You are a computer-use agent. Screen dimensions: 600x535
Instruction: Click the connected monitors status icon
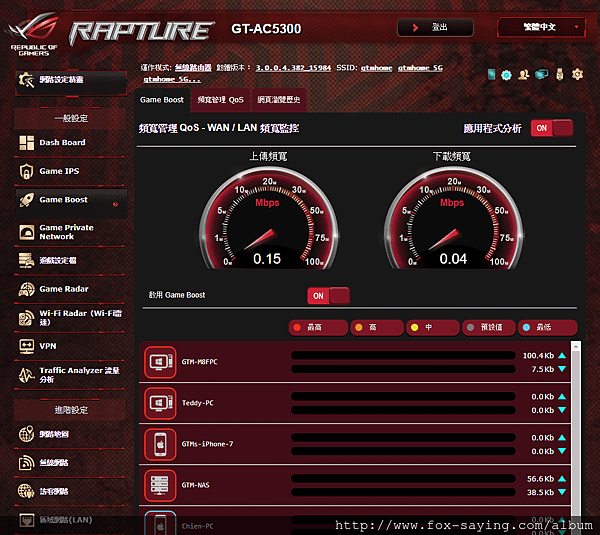coord(541,74)
